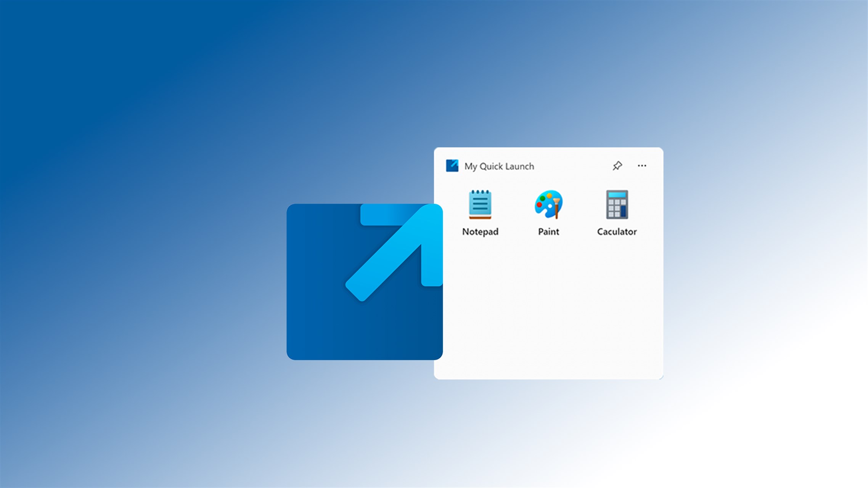This screenshot has width=868, height=488.
Task: Click the bottom-right corner of the widget
Action: pos(661,377)
